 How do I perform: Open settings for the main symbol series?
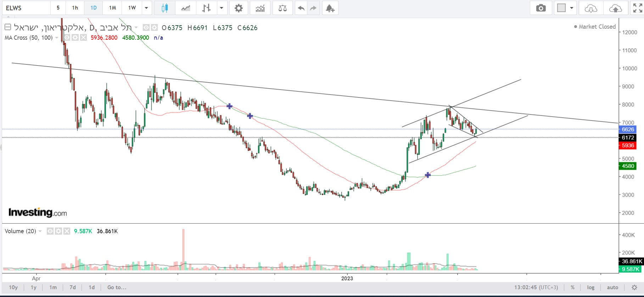tap(154, 28)
